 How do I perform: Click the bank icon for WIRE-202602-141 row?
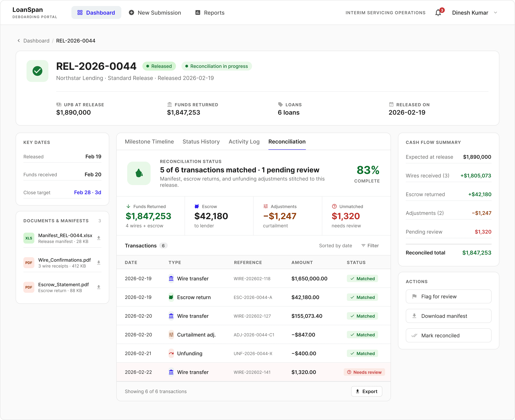[171, 372]
